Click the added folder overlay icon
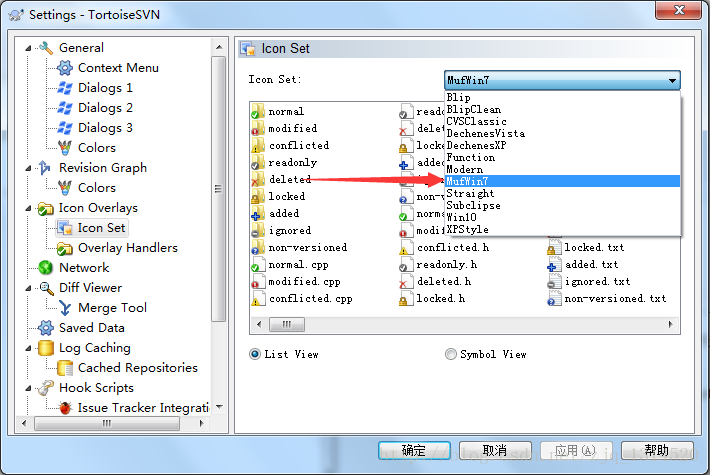This screenshot has width=710, height=475. point(258,213)
